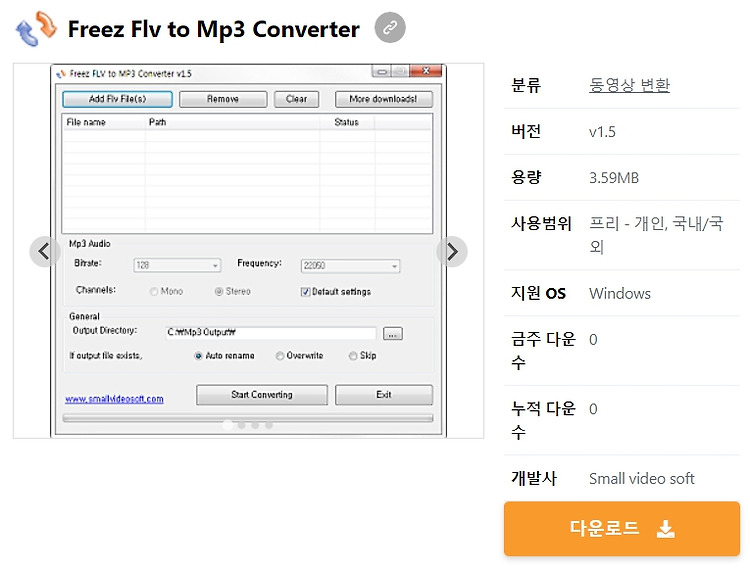Select the second carousel dot indicator
This screenshot has height=570, width=750.
(242, 425)
